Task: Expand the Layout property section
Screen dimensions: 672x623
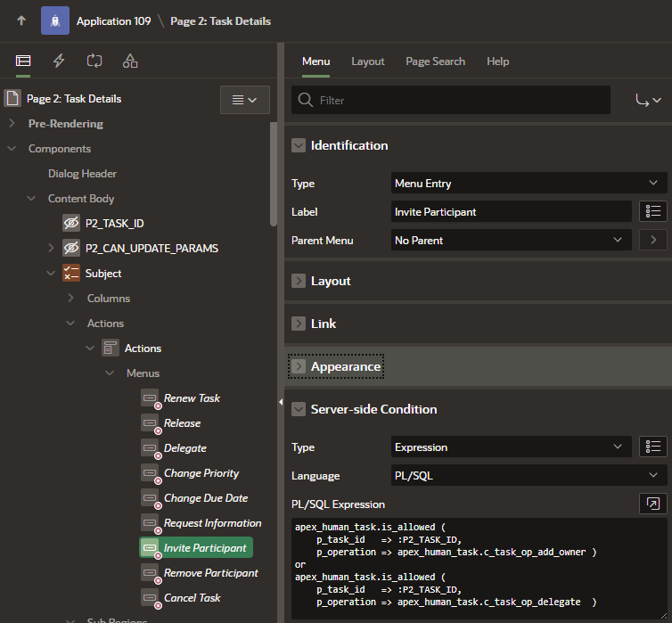Action: [299, 281]
